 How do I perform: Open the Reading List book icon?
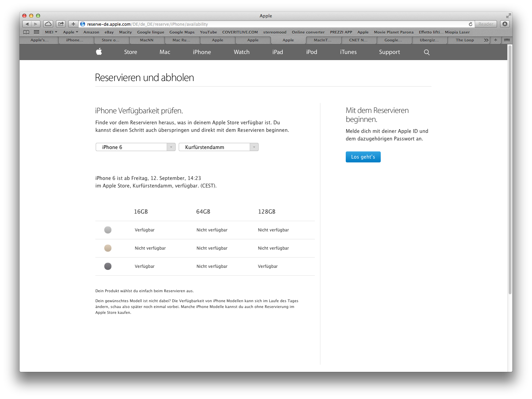26,32
